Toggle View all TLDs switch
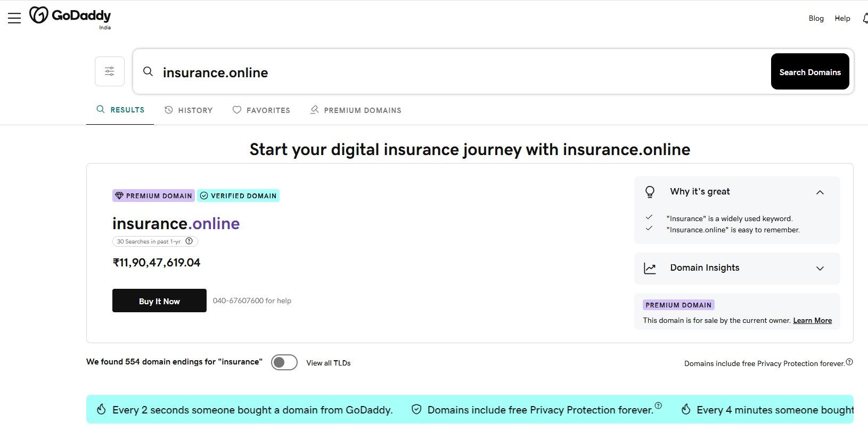This screenshot has height=430, width=868. tap(284, 362)
